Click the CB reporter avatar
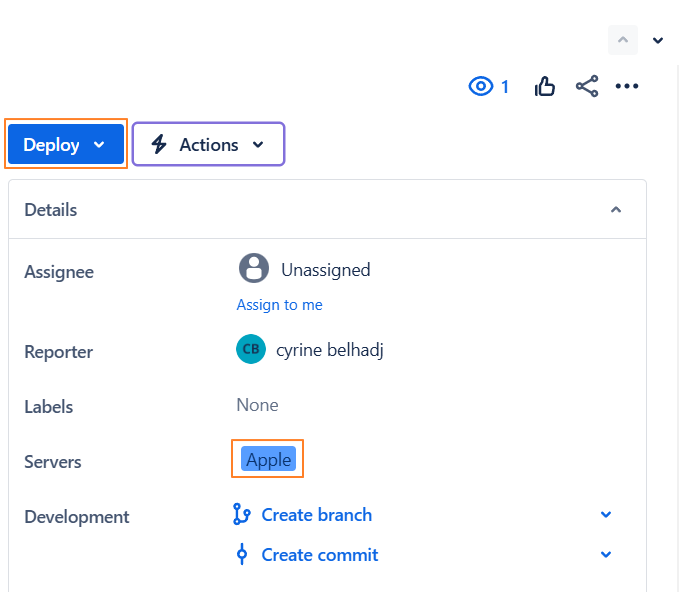 point(251,349)
